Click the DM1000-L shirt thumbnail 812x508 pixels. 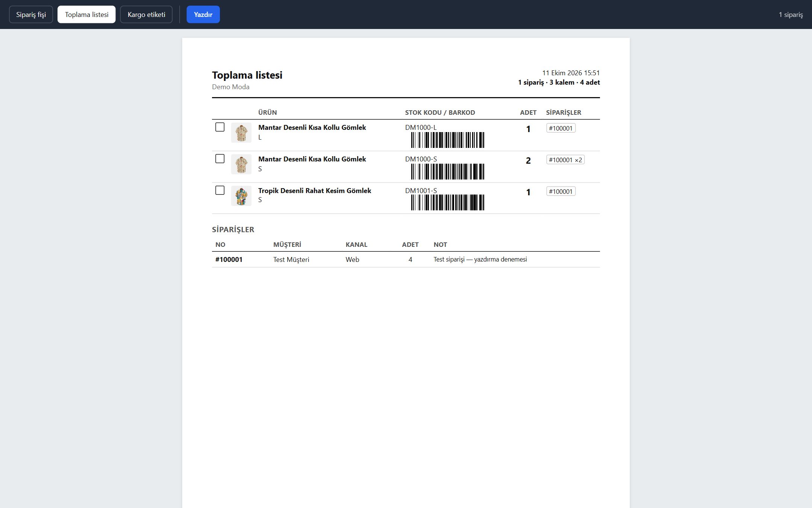coord(241,132)
